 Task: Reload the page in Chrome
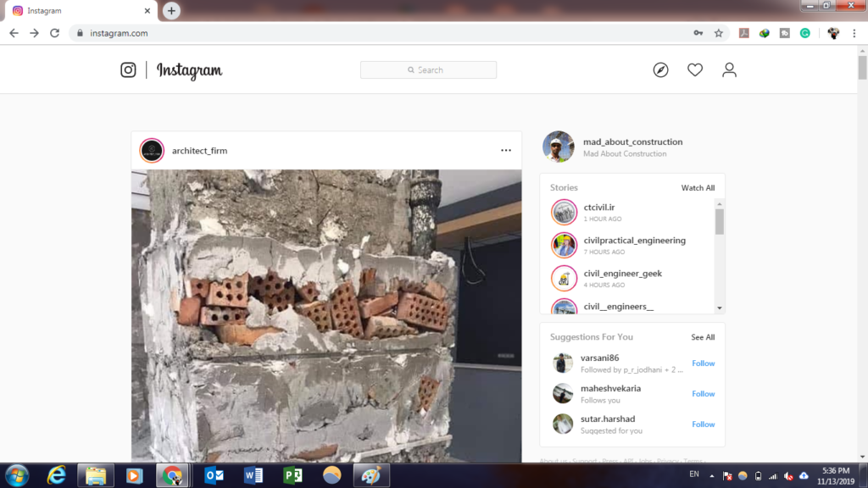coord(55,33)
